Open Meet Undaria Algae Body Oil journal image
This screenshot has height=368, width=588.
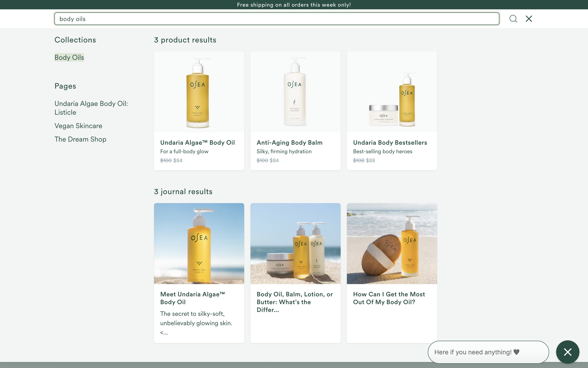[x=199, y=244]
